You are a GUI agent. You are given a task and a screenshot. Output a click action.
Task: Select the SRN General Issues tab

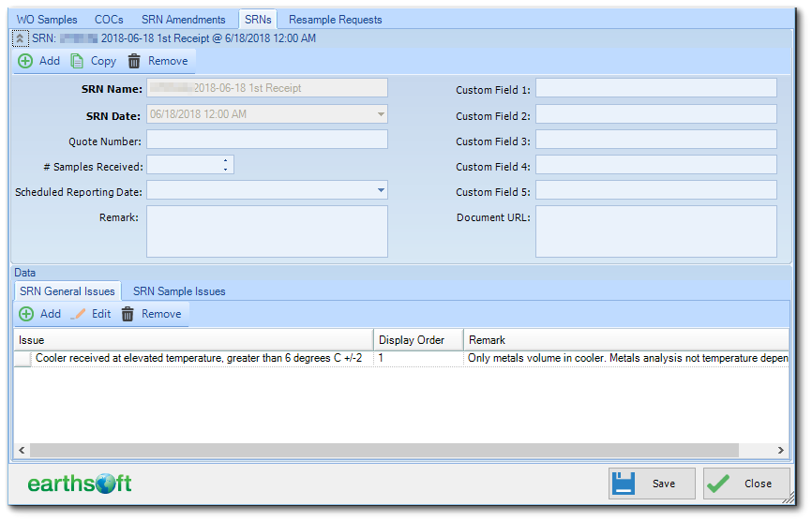[68, 291]
